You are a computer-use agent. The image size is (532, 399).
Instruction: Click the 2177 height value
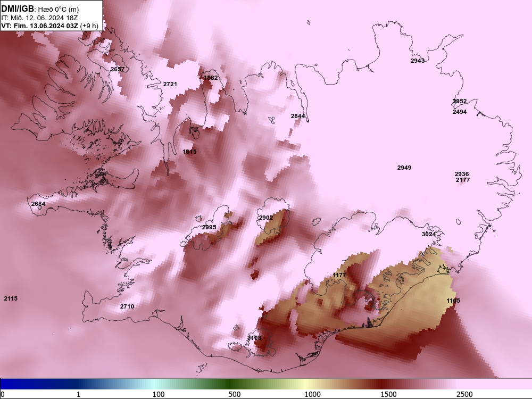[463, 180]
